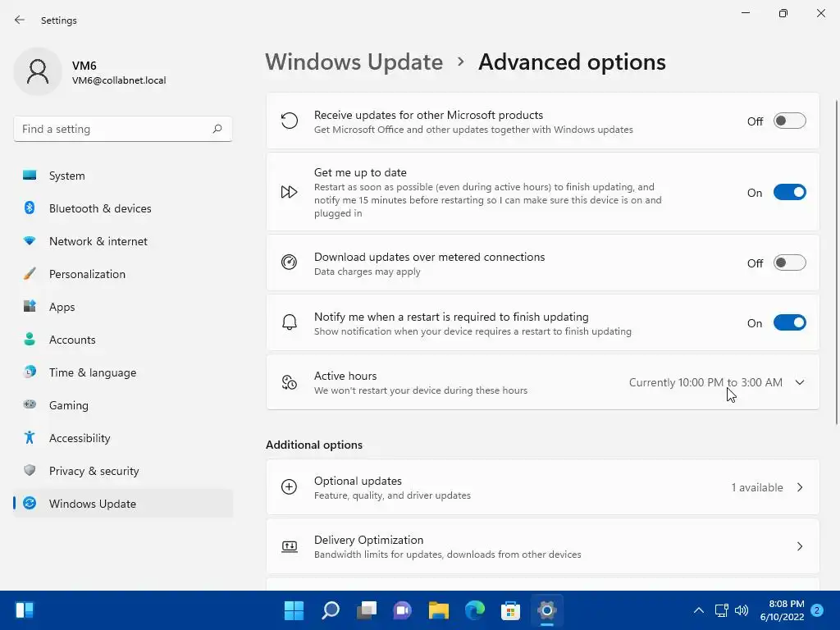This screenshot has width=840, height=630.
Task: Open notification center badge showing 2
Action: (x=817, y=610)
